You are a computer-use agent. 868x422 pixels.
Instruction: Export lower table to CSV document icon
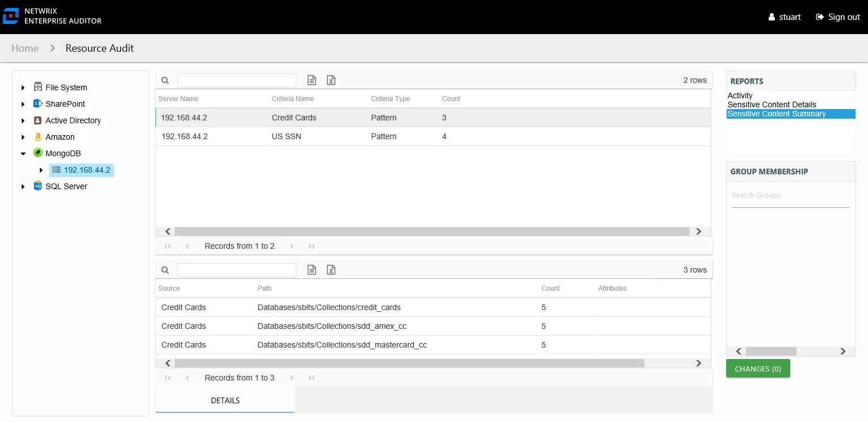(x=312, y=270)
